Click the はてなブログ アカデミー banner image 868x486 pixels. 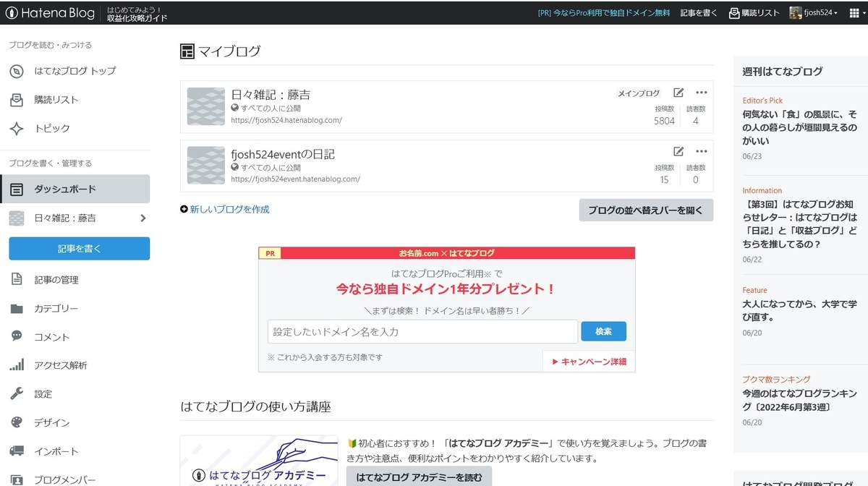point(259,461)
